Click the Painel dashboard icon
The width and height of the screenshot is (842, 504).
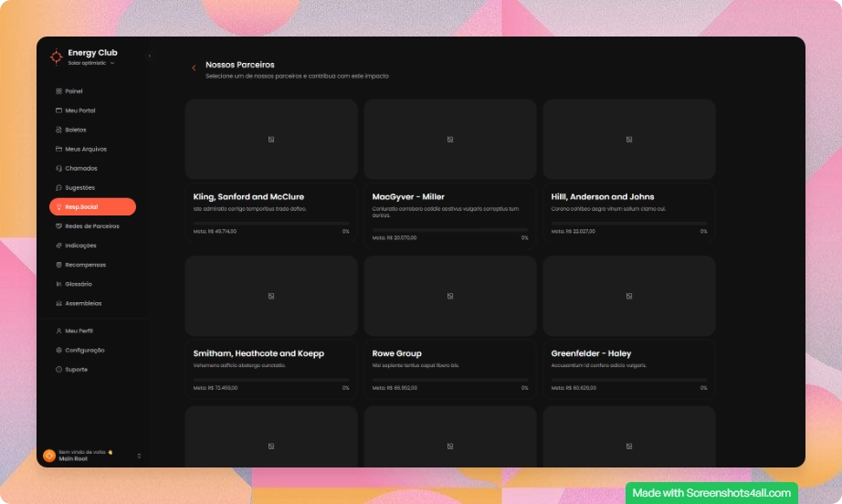[58, 91]
